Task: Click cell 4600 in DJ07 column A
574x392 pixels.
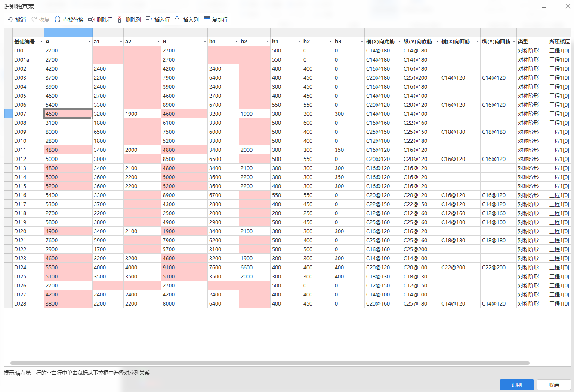Action: coord(68,114)
